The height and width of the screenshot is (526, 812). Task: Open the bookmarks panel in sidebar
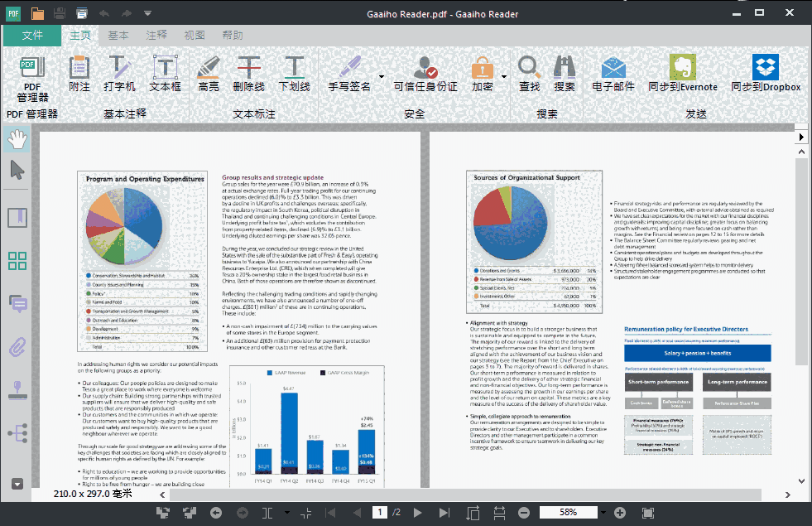(x=17, y=218)
